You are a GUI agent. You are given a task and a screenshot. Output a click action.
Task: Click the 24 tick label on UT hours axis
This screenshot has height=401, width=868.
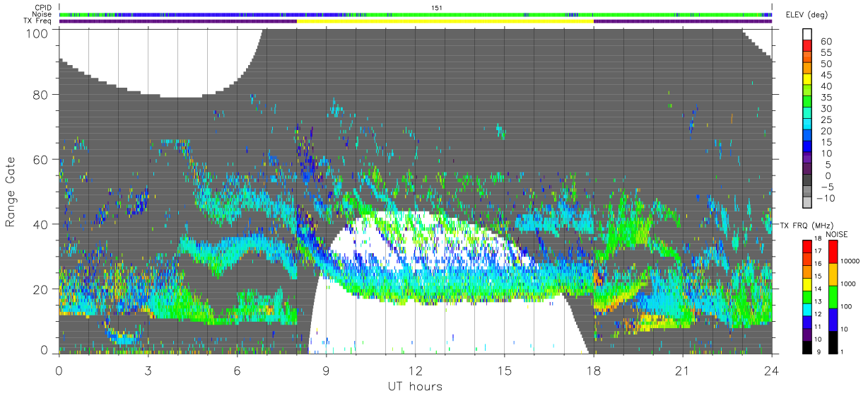tap(772, 370)
